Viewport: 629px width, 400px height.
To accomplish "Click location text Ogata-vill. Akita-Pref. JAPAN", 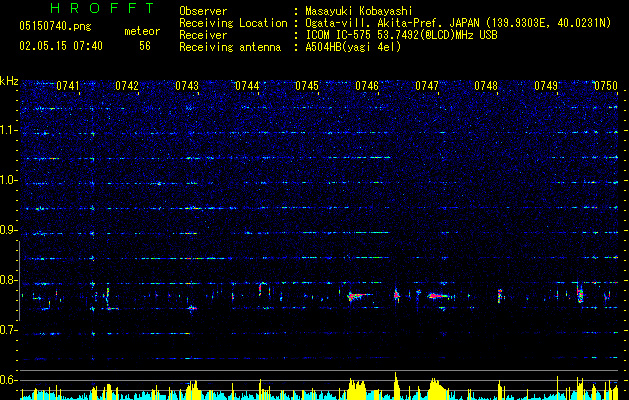I will coord(391,23).
